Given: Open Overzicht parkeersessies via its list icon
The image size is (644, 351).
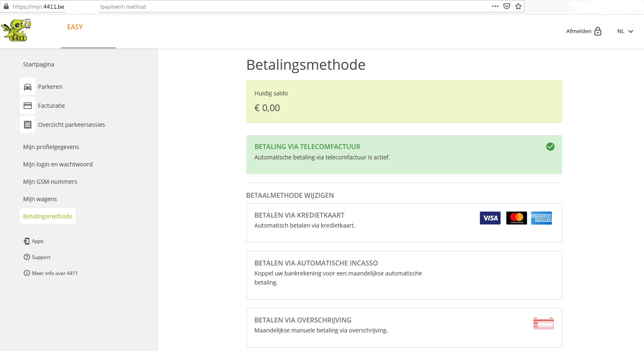Looking at the screenshot, I should 27,124.
